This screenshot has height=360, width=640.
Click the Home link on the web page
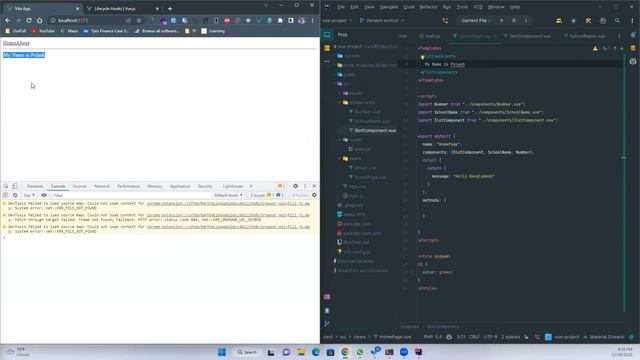coord(9,43)
